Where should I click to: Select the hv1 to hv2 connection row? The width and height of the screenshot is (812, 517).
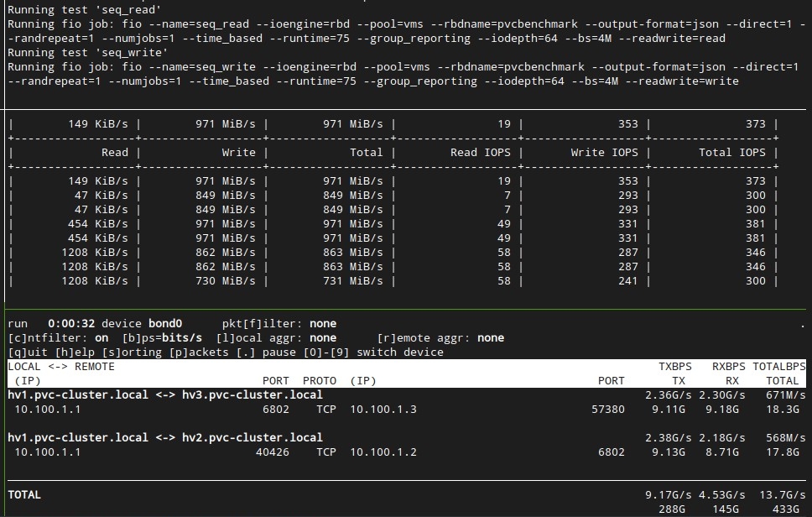168,437
